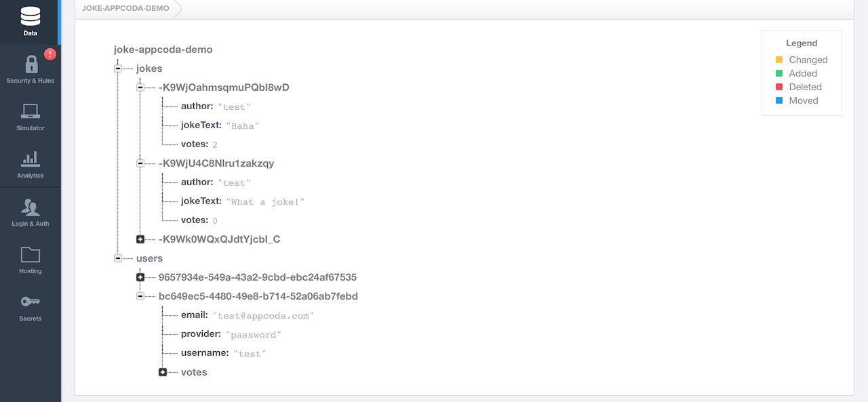The width and height of the screenshot is (868, 402).
Task: Collapse the users node
Action: click(x=118, y=258)
